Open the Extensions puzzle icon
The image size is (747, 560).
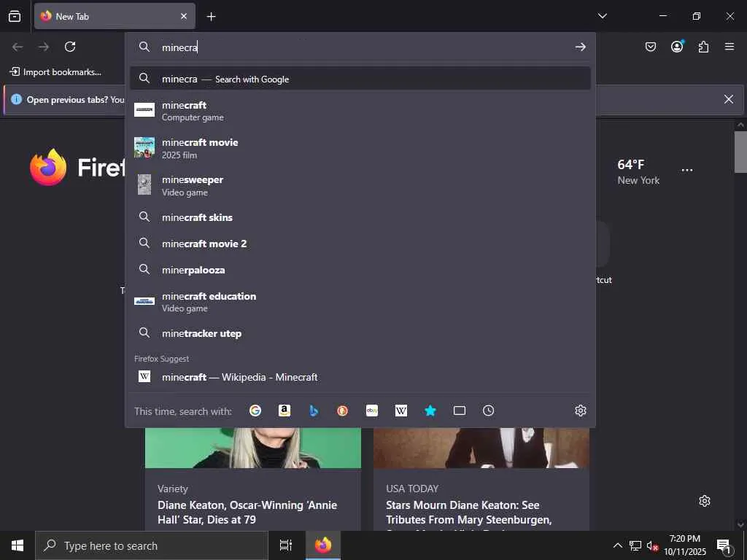[703, 47]
